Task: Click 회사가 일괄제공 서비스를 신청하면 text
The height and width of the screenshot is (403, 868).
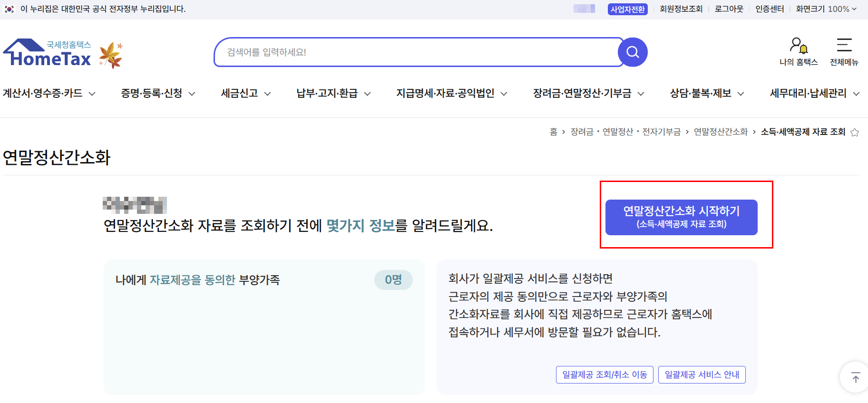Action: pos(530,278)
